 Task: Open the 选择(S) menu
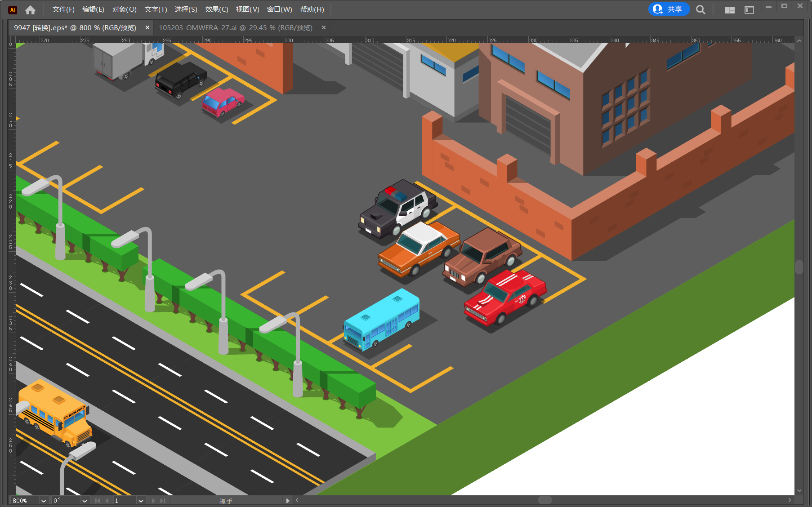(186, 9)
